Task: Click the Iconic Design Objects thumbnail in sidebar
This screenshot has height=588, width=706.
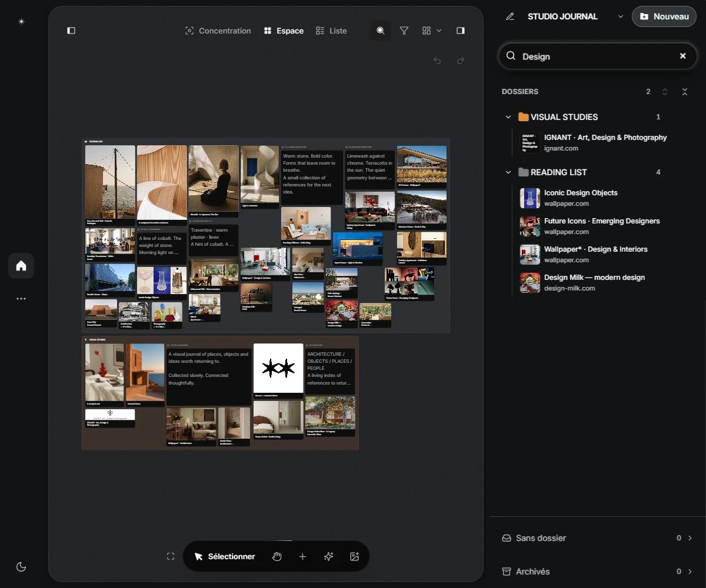Action: point(529,198)
